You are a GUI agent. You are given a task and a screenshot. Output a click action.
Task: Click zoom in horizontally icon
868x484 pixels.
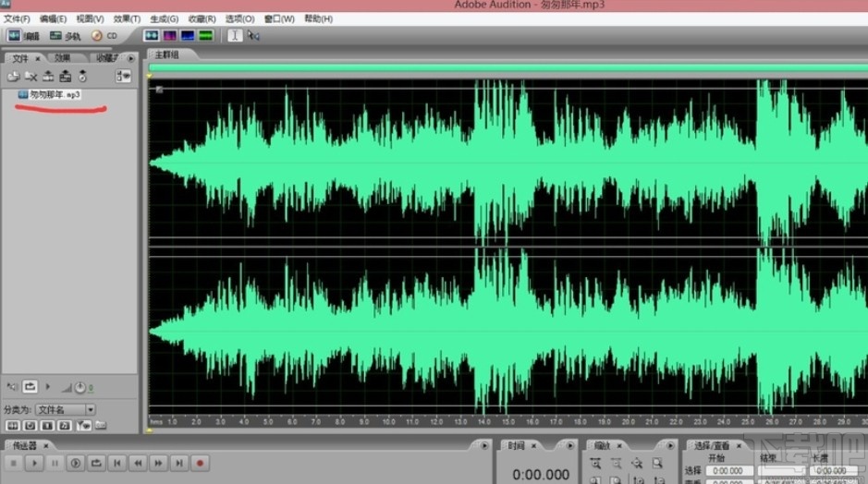tap(595, 464)
